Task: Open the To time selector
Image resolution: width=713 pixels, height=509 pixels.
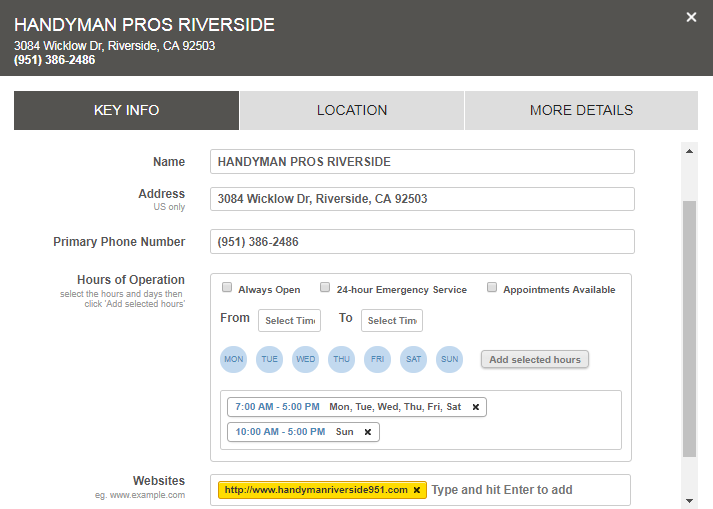Action: pyautogui.click(x=391, y=320)
